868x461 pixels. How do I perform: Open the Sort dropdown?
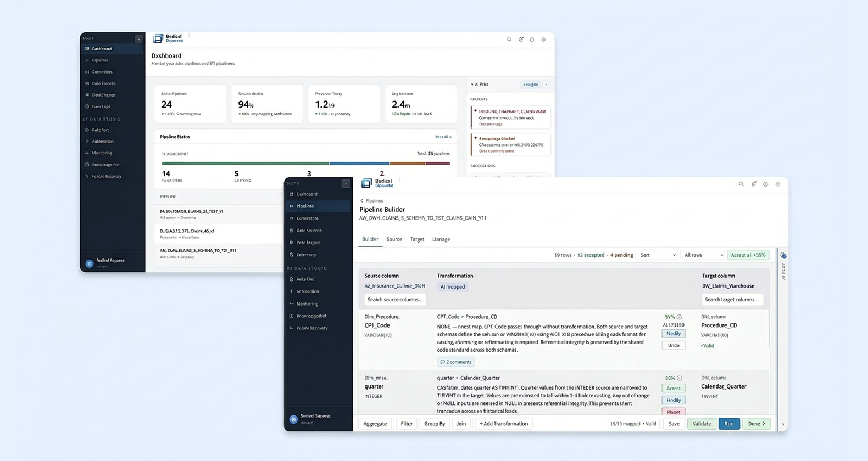(657, 255)
